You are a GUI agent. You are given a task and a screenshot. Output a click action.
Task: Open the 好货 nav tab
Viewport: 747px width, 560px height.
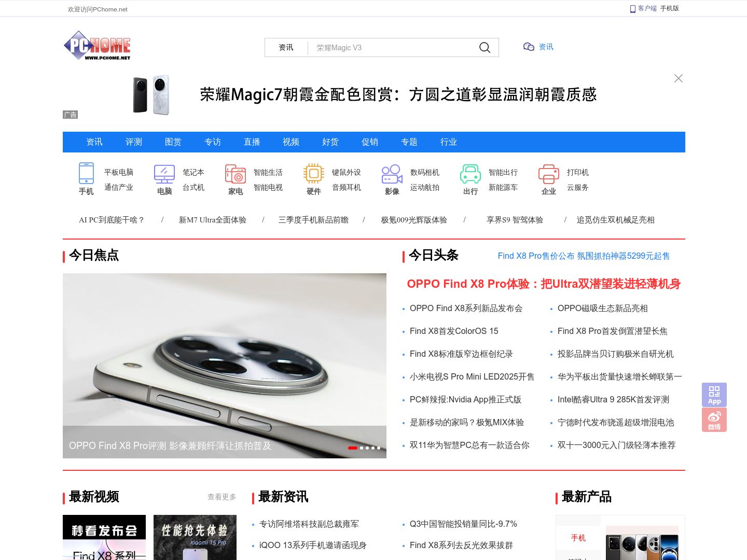click(330, 142)
